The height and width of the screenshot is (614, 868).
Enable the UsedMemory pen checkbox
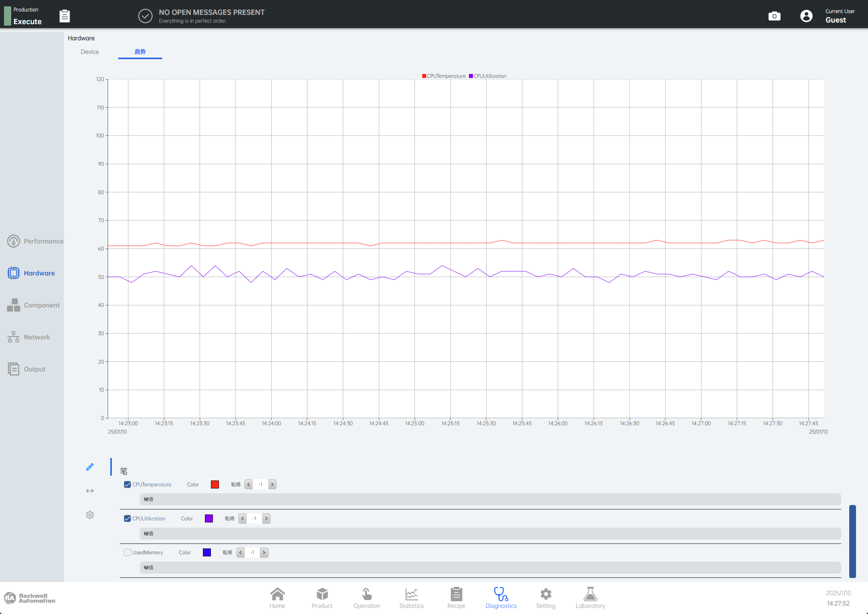click(127, 552)
